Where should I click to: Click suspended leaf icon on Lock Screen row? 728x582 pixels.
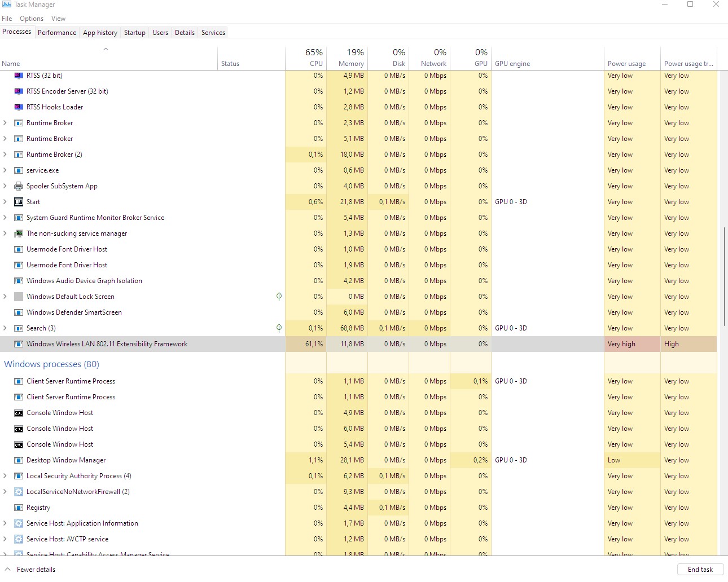[279, 296]
